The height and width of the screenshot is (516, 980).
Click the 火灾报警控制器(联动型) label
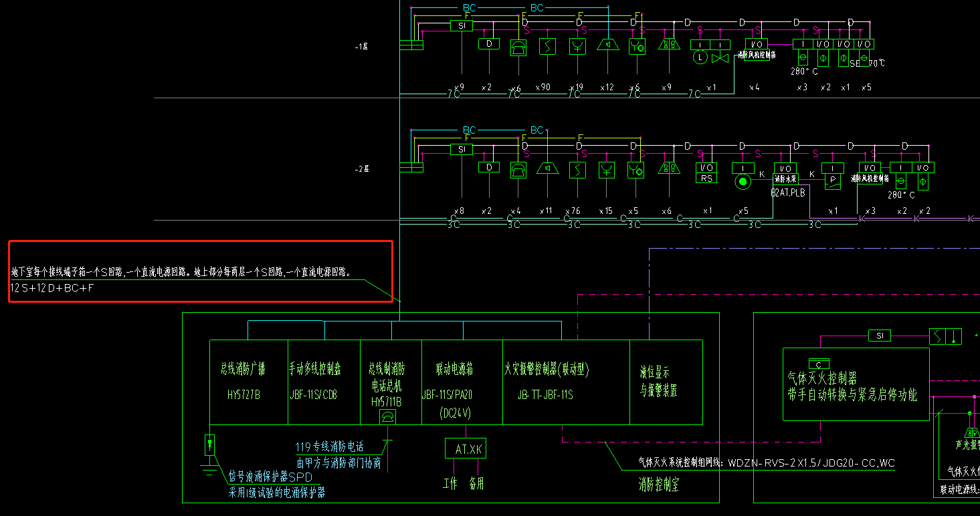pyautogui.click(x=547, y=368)
